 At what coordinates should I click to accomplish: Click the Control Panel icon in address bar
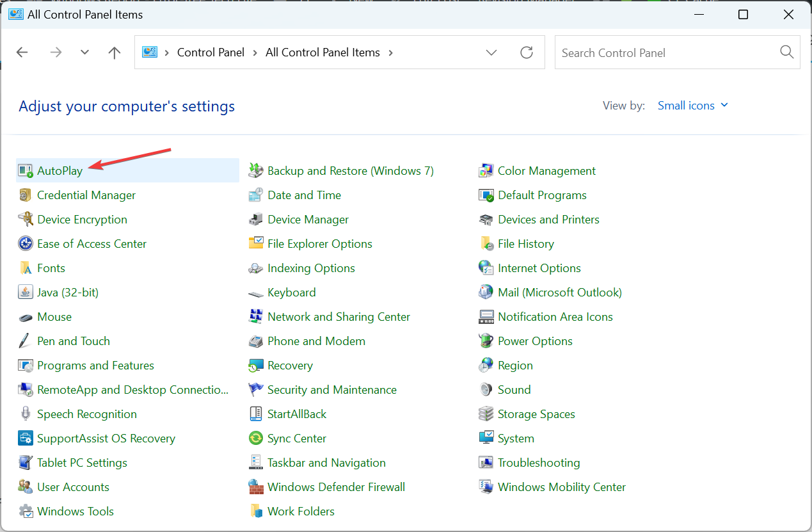click(150, 52)
